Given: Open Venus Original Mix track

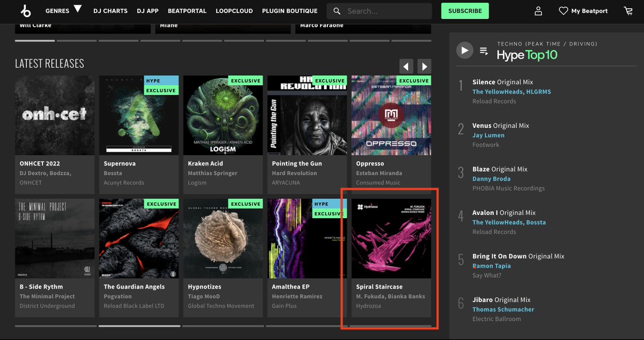Looking at the screenshot, I should click(501, 126).
